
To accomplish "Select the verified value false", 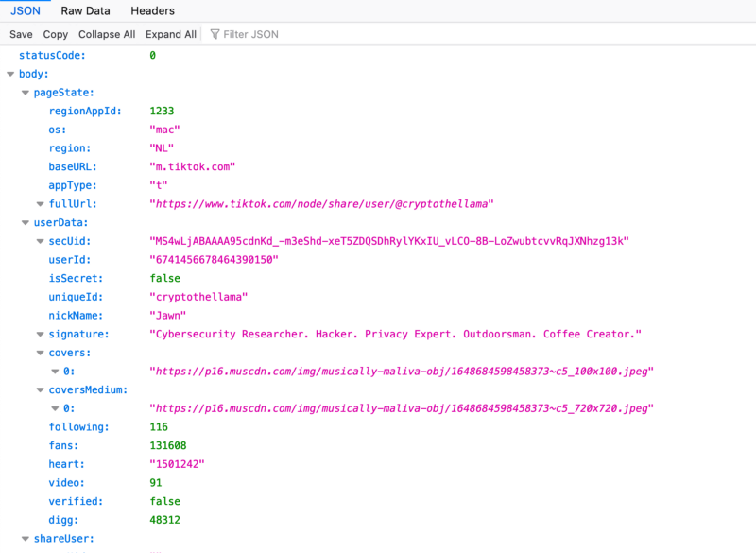I will pos(164,501).
